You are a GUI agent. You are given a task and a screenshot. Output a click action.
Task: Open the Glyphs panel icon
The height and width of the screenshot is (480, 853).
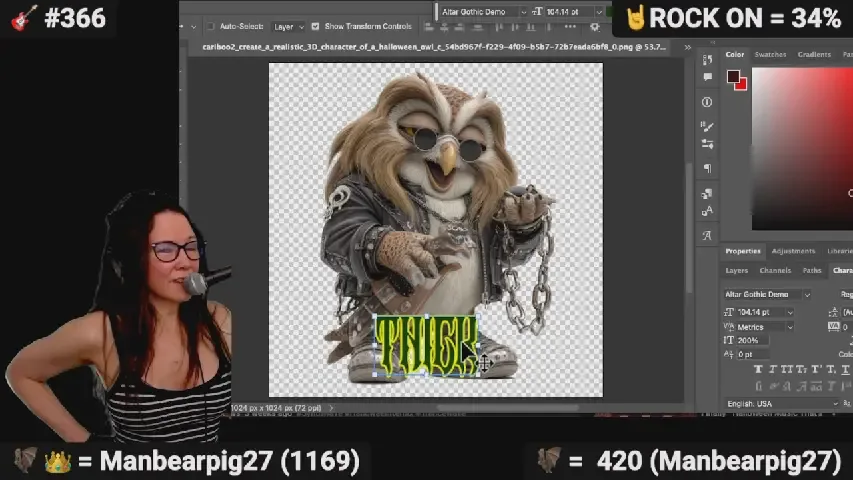click(707, 236)
